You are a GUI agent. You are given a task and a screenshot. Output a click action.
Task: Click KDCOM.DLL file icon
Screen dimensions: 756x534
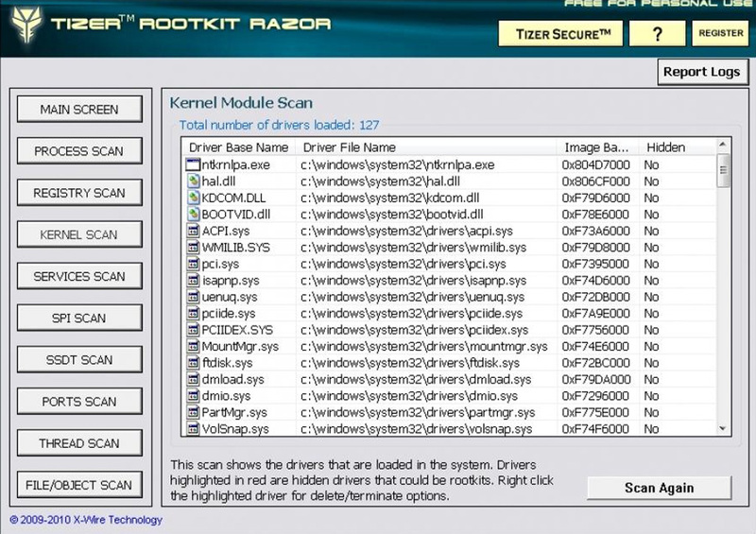coord(193,198)
